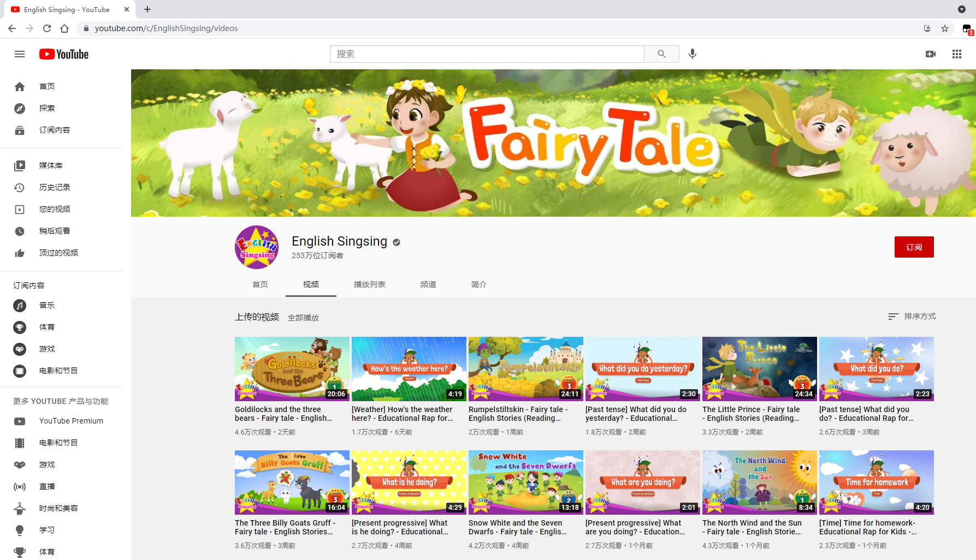Click the browser back arrow
976x560 pixels.
[12, 28]
